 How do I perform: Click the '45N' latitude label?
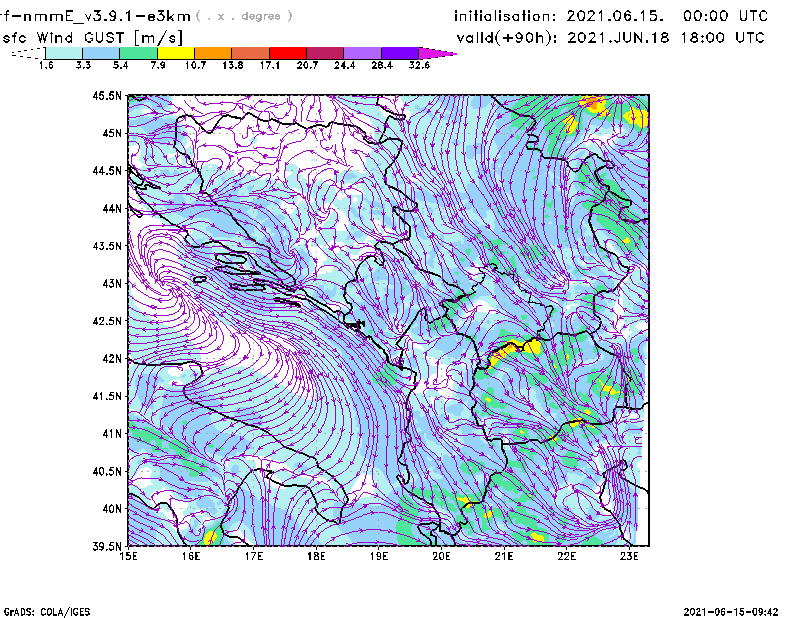[112, 133]
